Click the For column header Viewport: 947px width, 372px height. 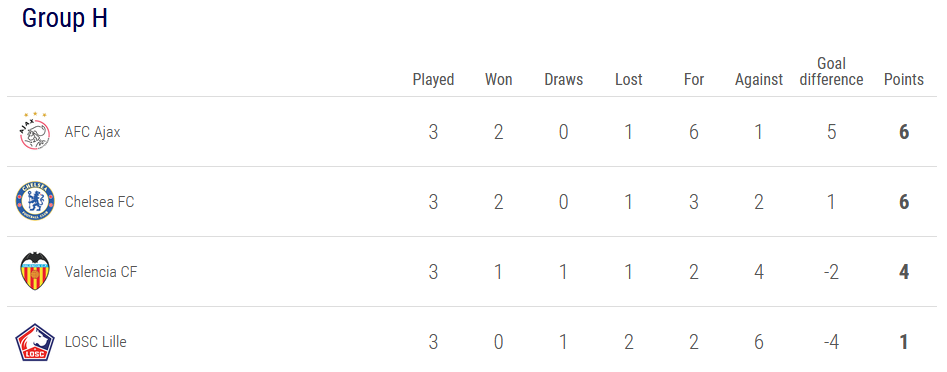(694, 80)
